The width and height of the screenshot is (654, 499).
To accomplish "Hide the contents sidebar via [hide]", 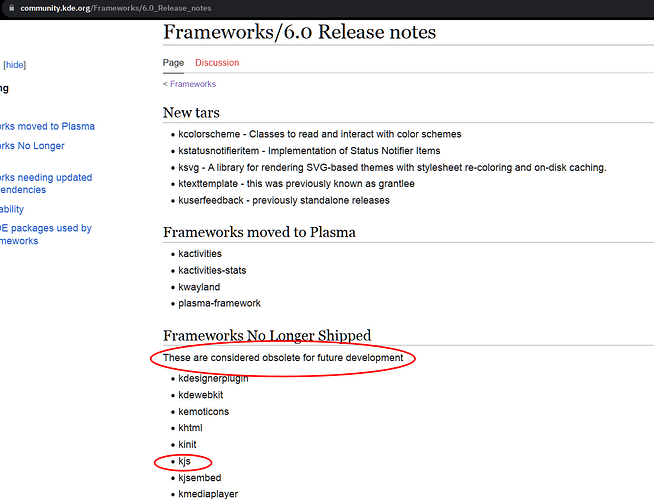I will pyautogui.click(x=15, y=65).
